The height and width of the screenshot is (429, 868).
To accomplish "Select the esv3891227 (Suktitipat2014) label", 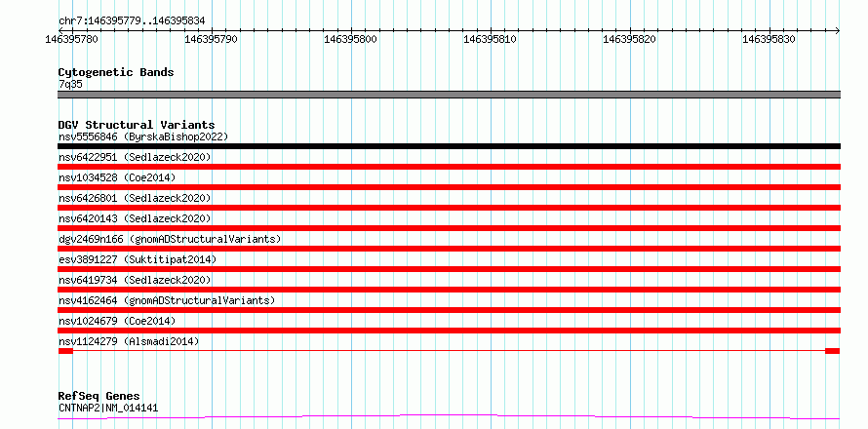I will 138,259.
